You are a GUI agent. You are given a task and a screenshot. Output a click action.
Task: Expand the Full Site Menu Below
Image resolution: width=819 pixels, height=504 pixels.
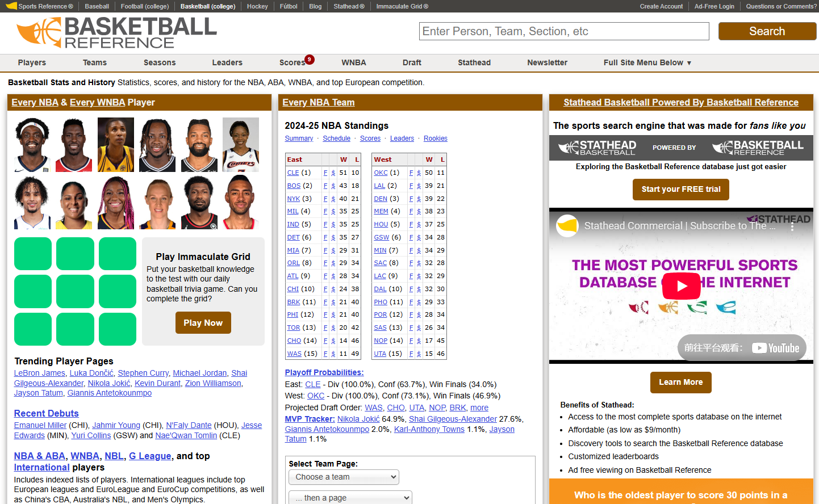click(x=647, y=62)
